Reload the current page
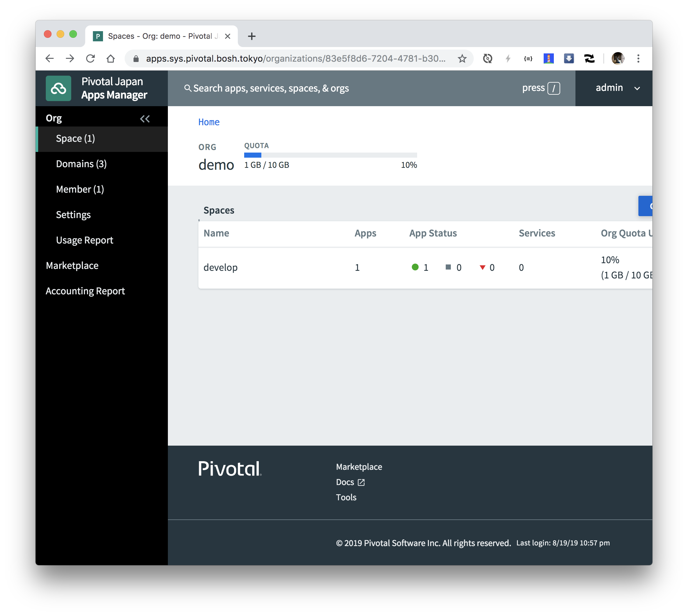688x616 pixels. [90, 58]
